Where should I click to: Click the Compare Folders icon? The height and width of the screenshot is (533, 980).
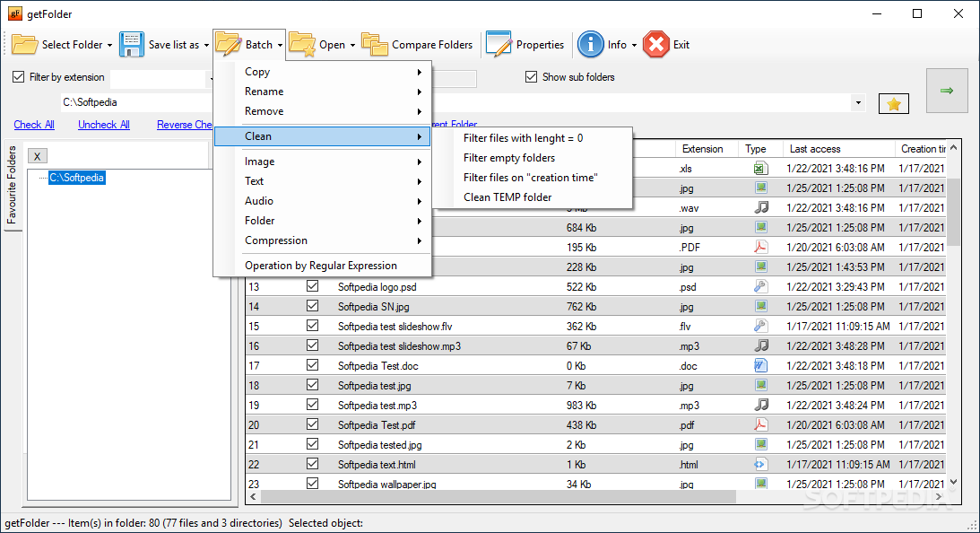375,45
